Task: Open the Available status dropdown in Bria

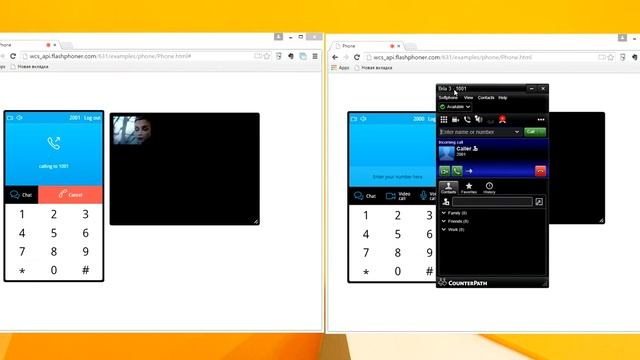Action: click(455, 107)
